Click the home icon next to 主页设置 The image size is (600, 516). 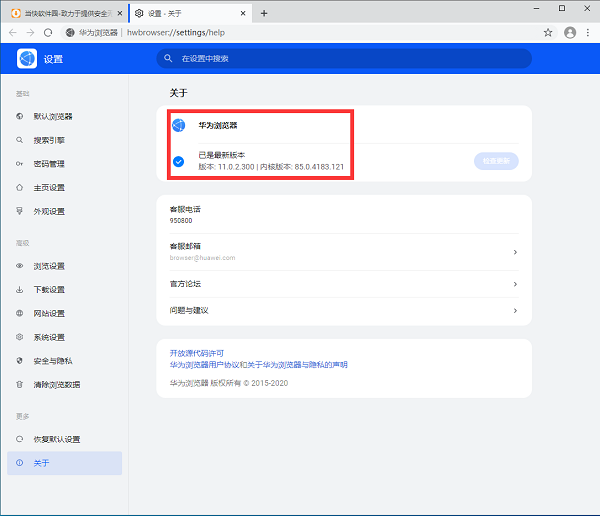[20, 188]
